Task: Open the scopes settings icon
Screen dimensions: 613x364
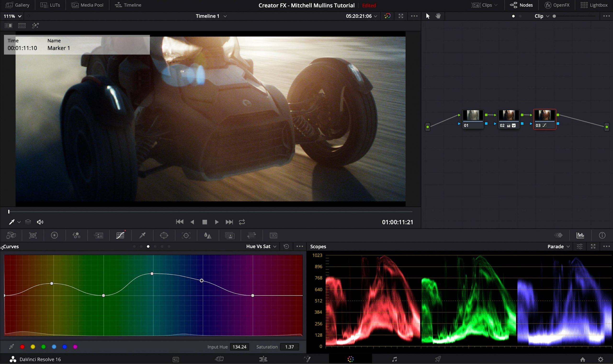Action: point(579,247)
